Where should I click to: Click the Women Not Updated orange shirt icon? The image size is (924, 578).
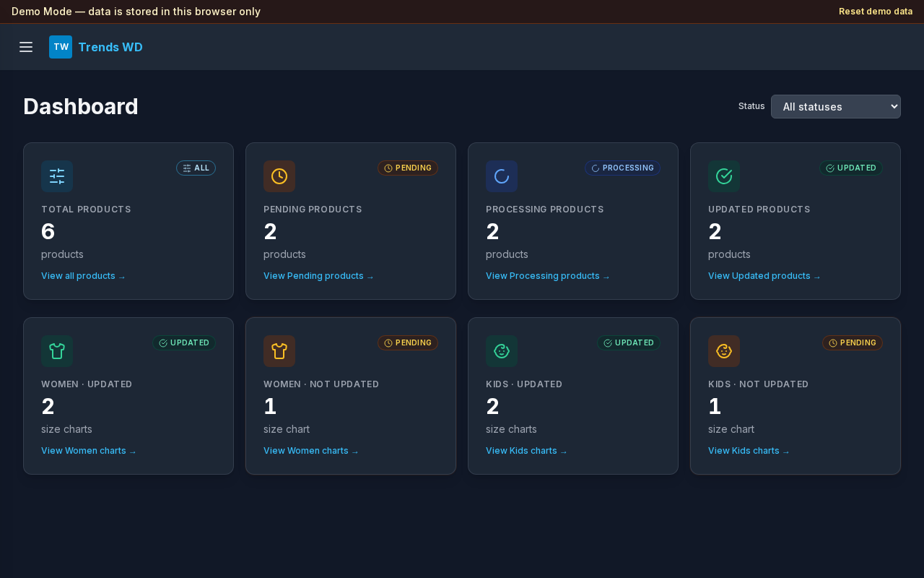pos(279,351)
